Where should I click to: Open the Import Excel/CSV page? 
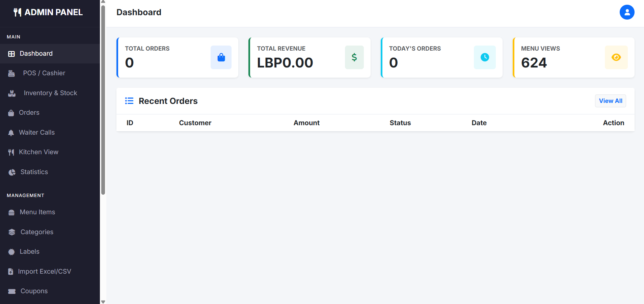[44, 272]
